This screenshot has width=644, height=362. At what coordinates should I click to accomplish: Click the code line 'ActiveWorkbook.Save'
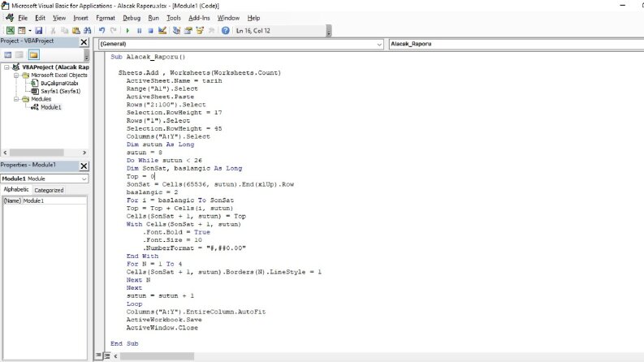(164, 320)
